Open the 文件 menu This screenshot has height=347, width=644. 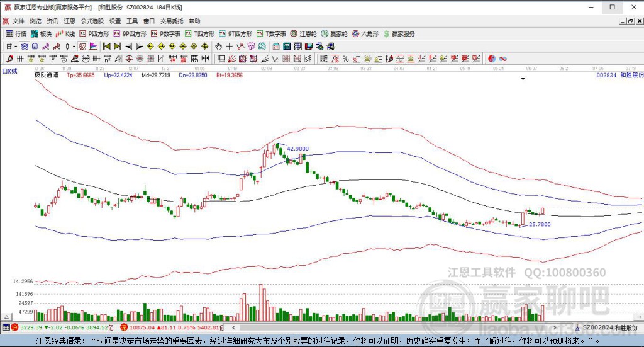[18, 21]
